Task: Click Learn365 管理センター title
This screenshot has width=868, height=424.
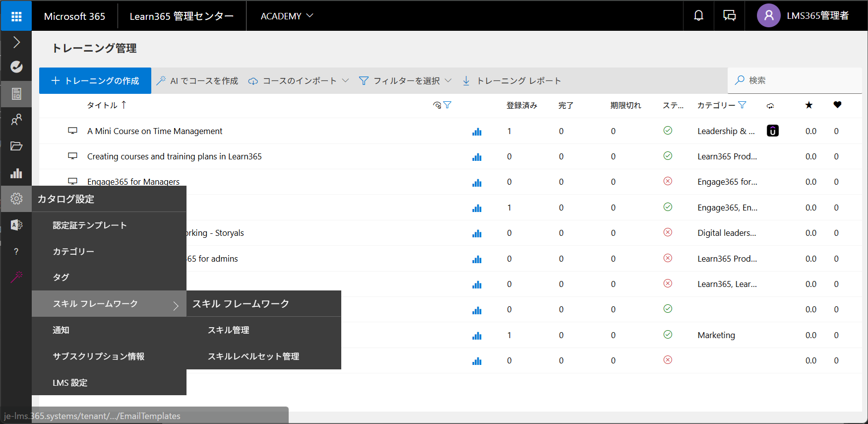Action: pyautogui.click(x=182, y=16)
